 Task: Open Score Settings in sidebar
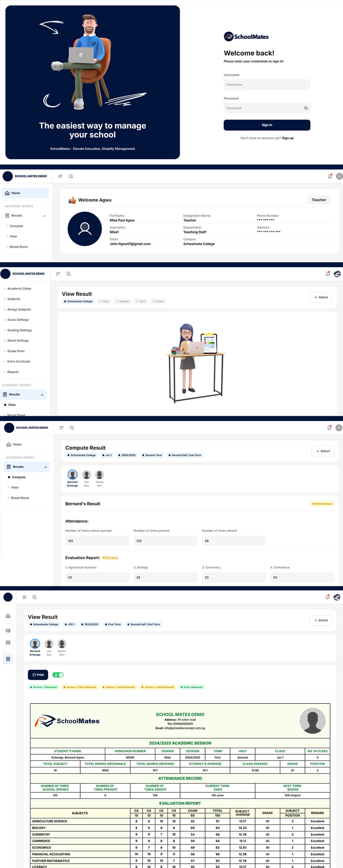(18, 320)
